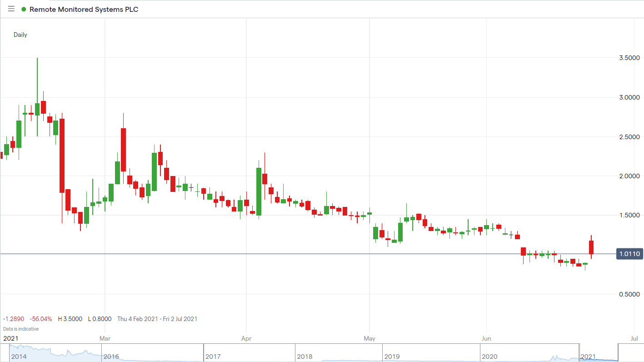Jump to 2017 in the navigator timeline
This screenshot has width=644, height=362.
(x=213, y=357)
